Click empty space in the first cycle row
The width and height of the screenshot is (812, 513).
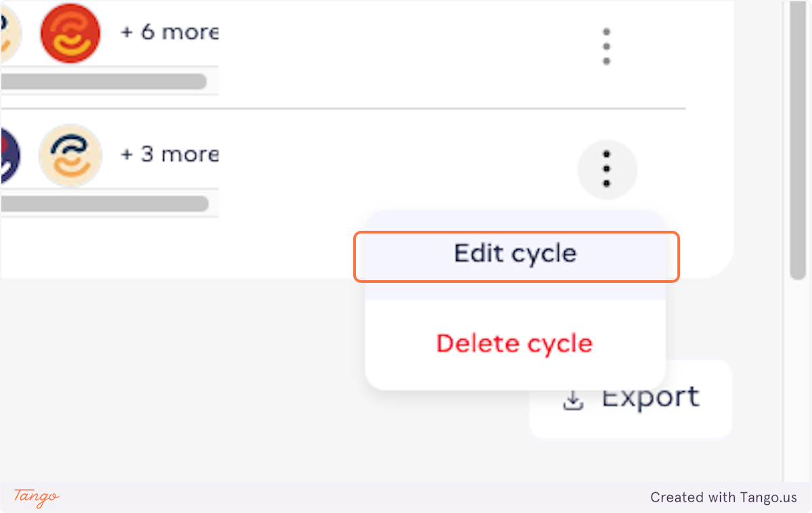pyautogui.click(x=406, y=47)
